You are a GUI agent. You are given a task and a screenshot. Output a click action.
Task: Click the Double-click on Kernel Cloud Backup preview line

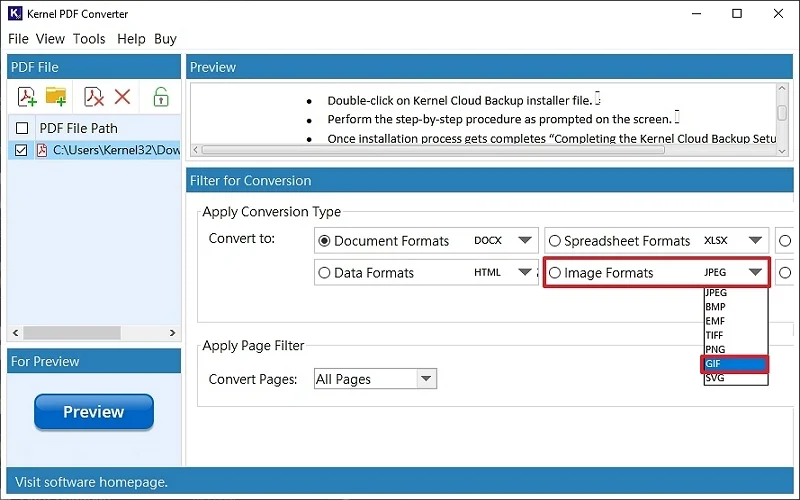pos(460,101)
